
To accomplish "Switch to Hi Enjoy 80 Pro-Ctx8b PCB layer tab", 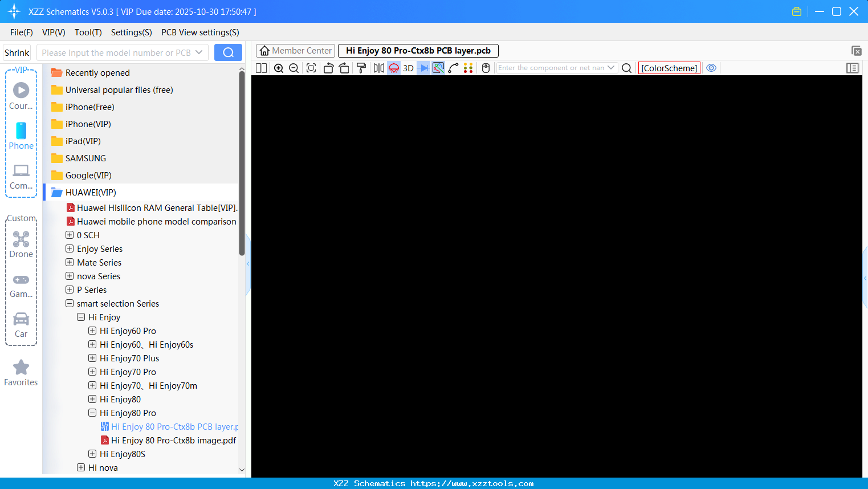I will tap(418, 51).
